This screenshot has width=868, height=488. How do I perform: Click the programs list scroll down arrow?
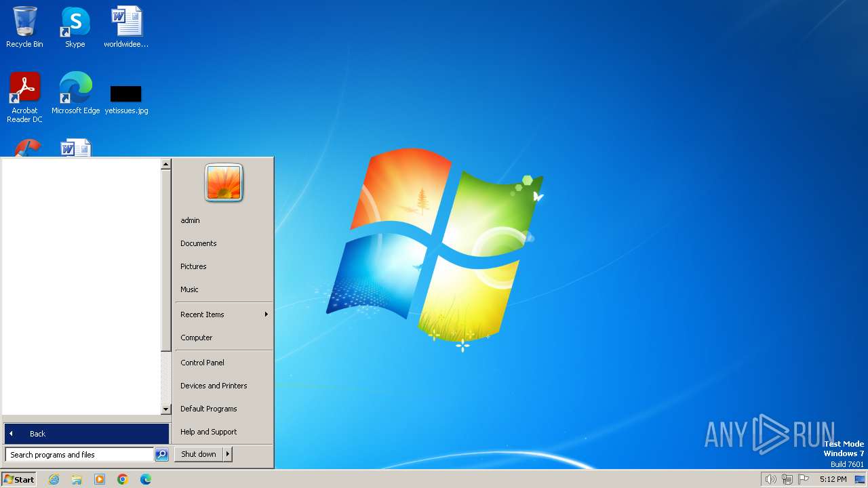point(165,409)
